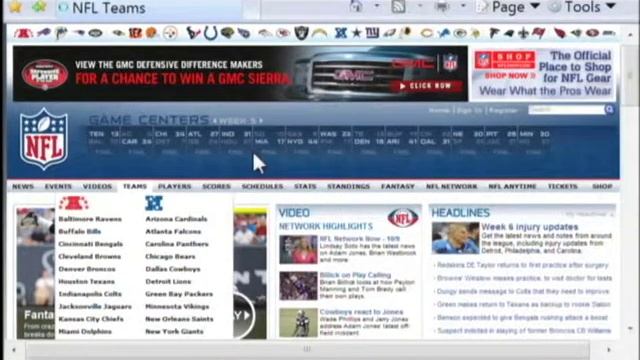Open the Carolina Panthers logo icon
The image size is (640, 360).
point(509,33)
